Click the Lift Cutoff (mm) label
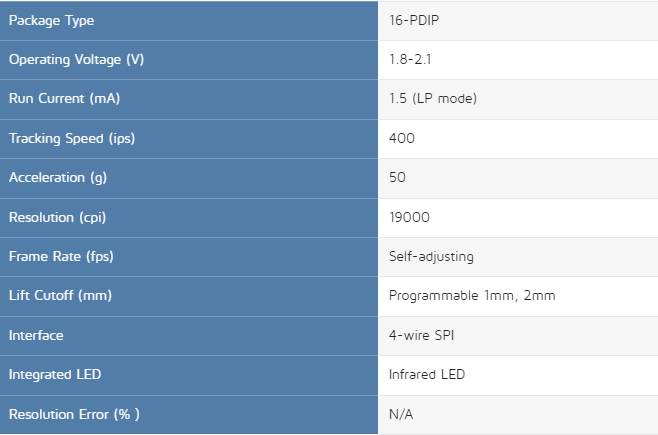 (60, 296)
